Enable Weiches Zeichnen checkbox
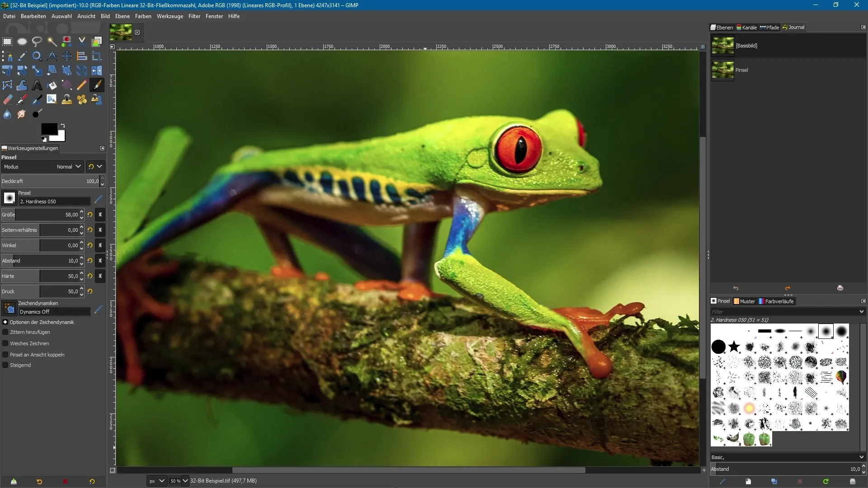Viewport: 868px width, 488px height. [x=5, y=343]
